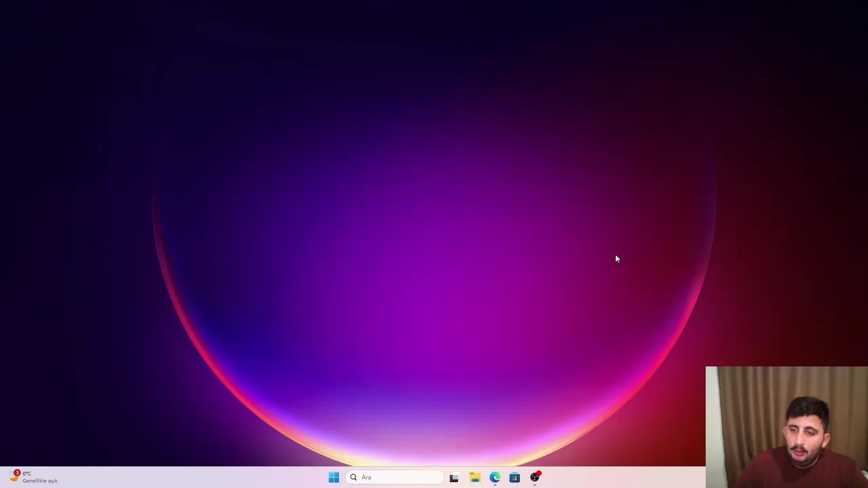Click the Ara search box
This screenshot has width=868, height=488.
(395, 477)
